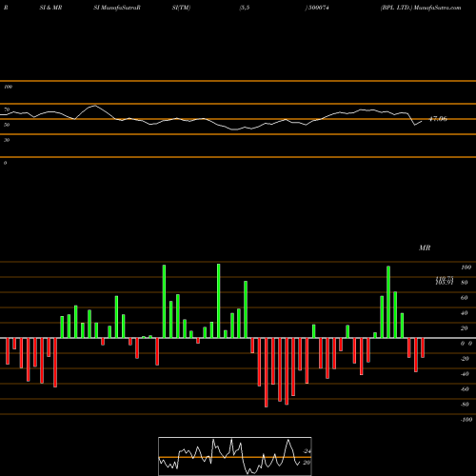Click the RSI axis label 30 on left

pyautogui.click(x=7, y=140)
